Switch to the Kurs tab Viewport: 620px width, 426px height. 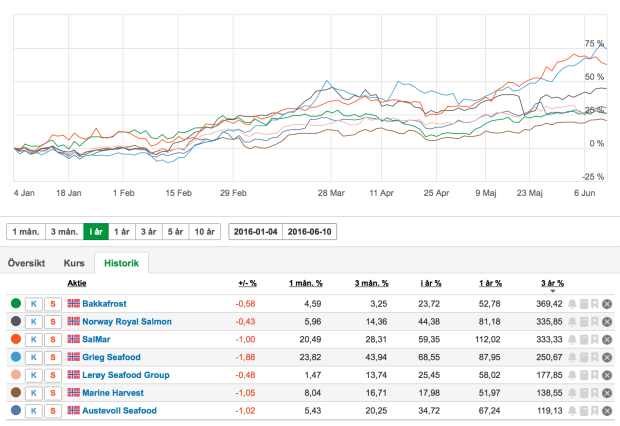click(x=74, y=263)
